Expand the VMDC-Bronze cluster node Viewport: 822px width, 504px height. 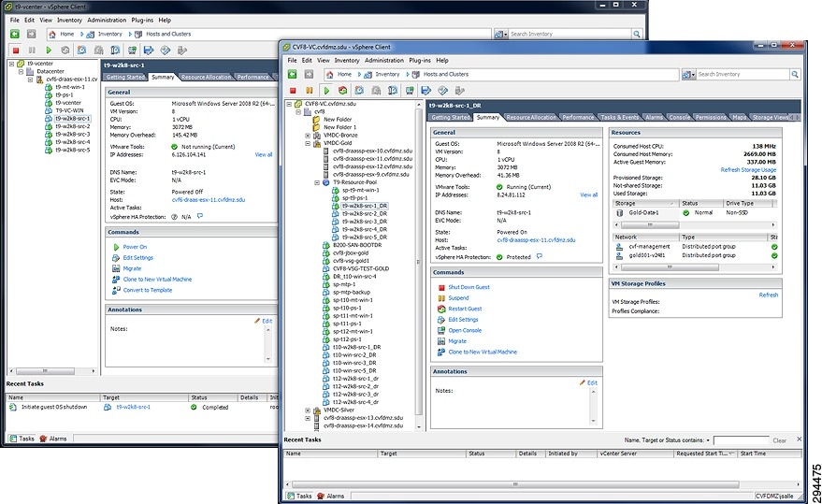(308, 136)
